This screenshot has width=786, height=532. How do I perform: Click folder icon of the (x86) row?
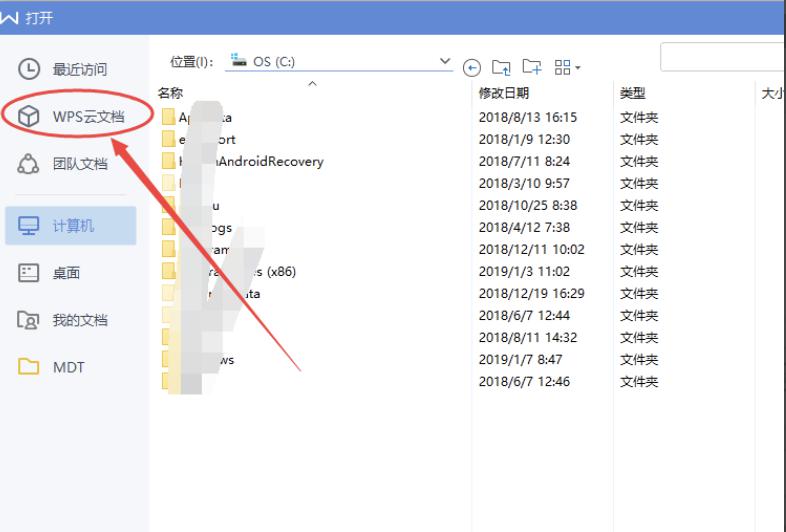(x=168, y=271)
